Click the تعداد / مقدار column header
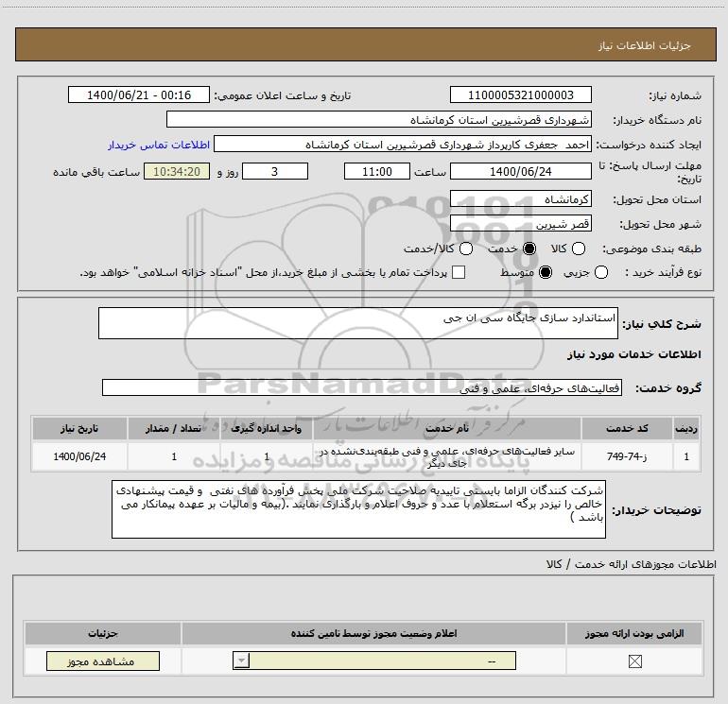 pos(174,428)
